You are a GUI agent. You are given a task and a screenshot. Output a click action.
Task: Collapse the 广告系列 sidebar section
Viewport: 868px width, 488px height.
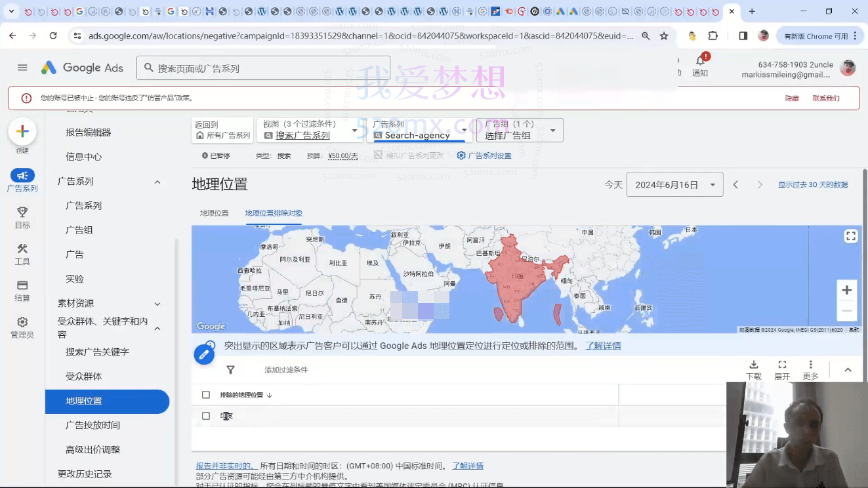(157, 182)
